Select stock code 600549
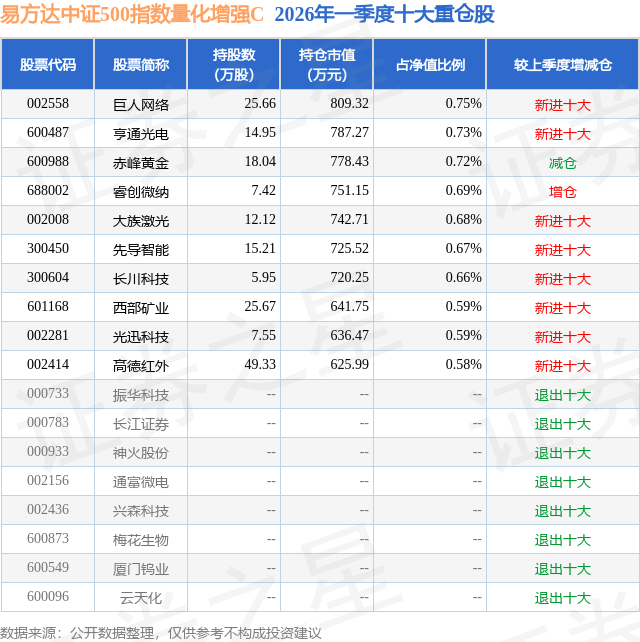 coord(48,567)
